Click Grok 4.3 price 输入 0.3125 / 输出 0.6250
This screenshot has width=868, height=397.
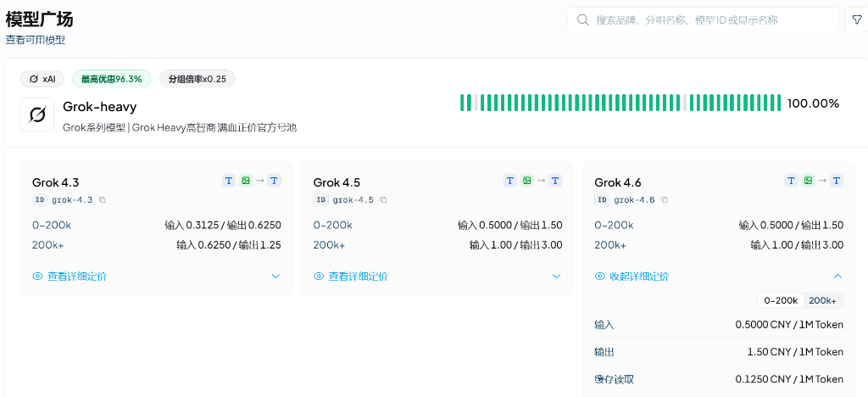[x=223, y=226]
